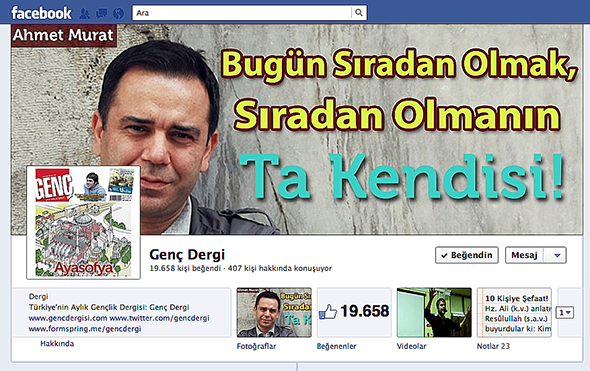Screen dimensions: 590x371
Task: Expand dropdown arrow next to Mesaj
Action: 557,255
